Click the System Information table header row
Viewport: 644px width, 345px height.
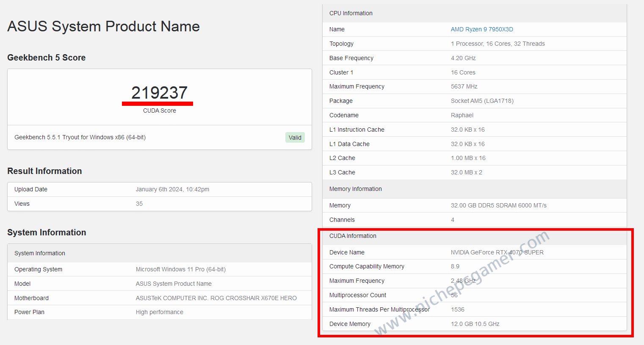tap(160, 253)
